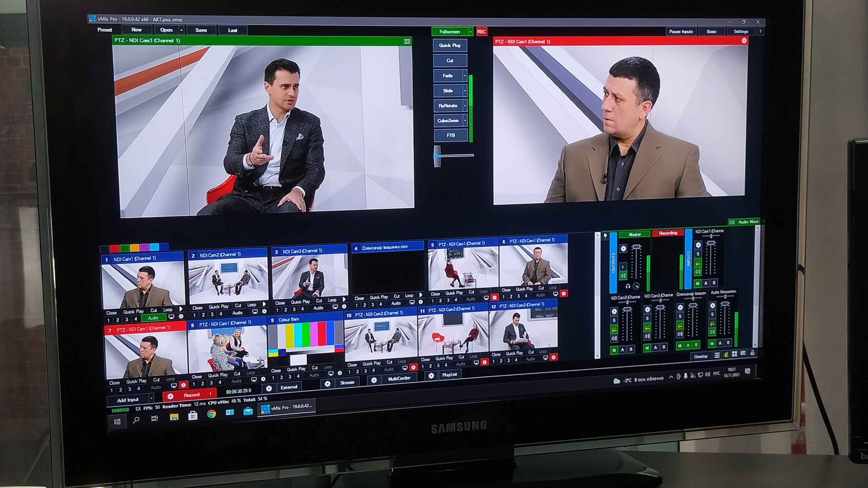Open the Mail app from taskbar
Screen dimensions: 868x488
pyautogui.click(x=248, y=412)
